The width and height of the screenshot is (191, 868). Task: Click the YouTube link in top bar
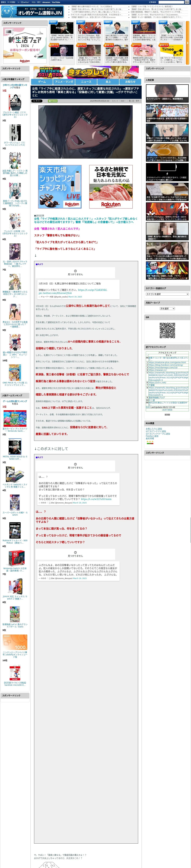(56, 2)
